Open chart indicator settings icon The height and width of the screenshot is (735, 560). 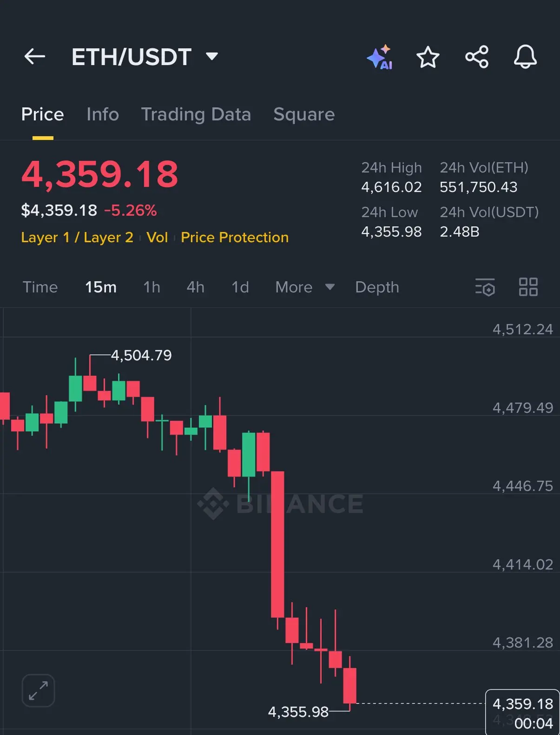pos(485,287)
